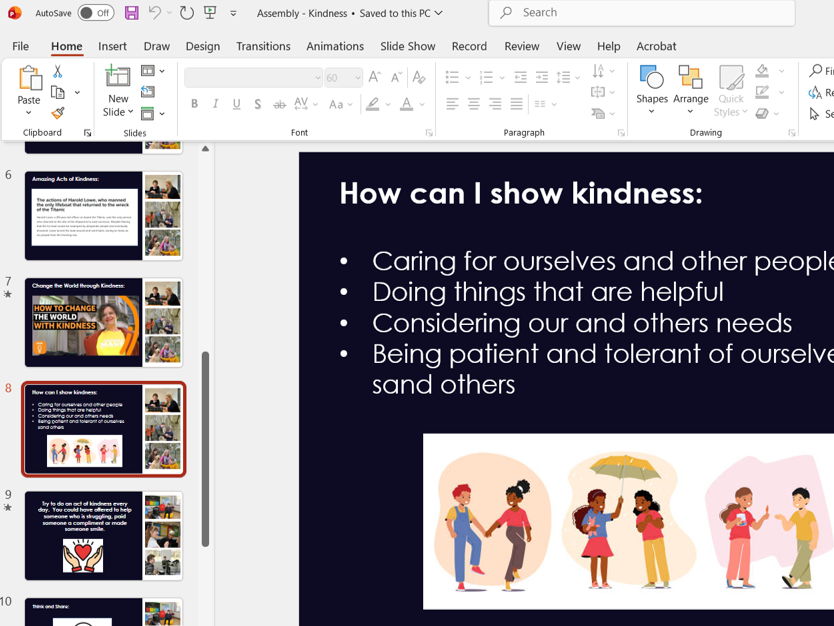Select the Save icon in Quick Access Toolbar
This screenshot has height=626, width=834.
click(131, 12)
